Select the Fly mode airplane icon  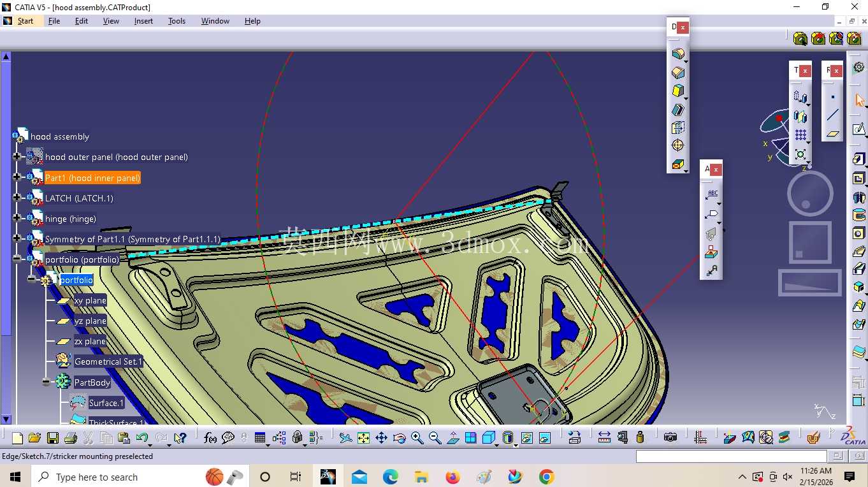coord(345,438)
